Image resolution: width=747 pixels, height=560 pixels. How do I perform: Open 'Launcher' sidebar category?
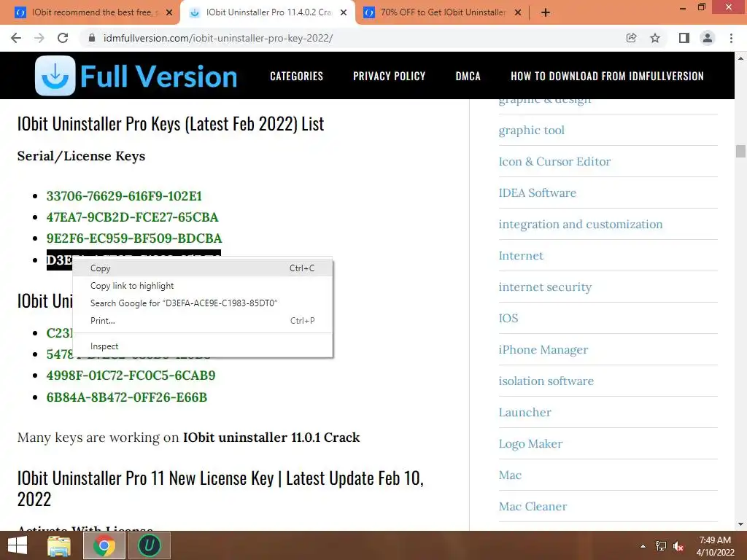pos(525,413)
